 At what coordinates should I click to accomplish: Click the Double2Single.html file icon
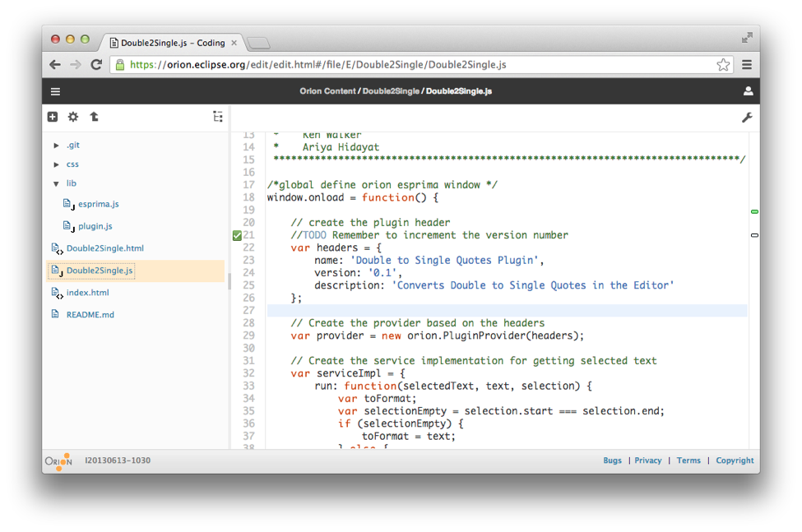point(57,248)
